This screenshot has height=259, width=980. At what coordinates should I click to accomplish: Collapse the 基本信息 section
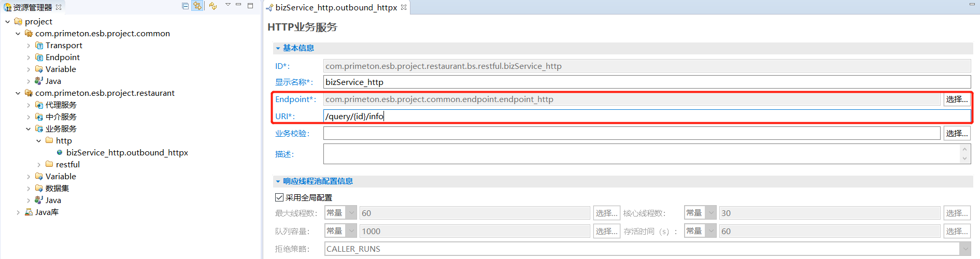278,48
